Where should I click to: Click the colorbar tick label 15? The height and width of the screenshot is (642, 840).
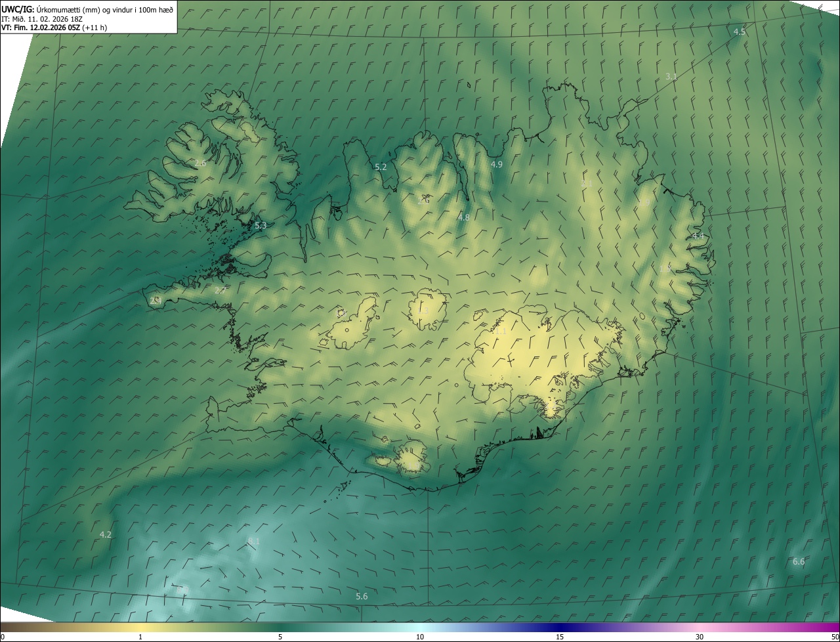pyautogui.click(x=560, y=637)
